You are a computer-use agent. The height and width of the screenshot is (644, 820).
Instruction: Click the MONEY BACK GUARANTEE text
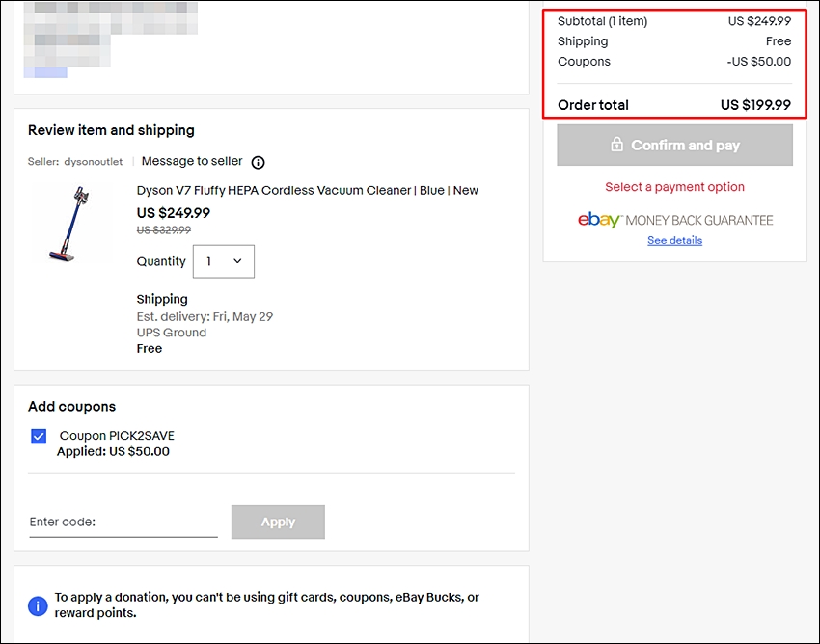(699, 221)
